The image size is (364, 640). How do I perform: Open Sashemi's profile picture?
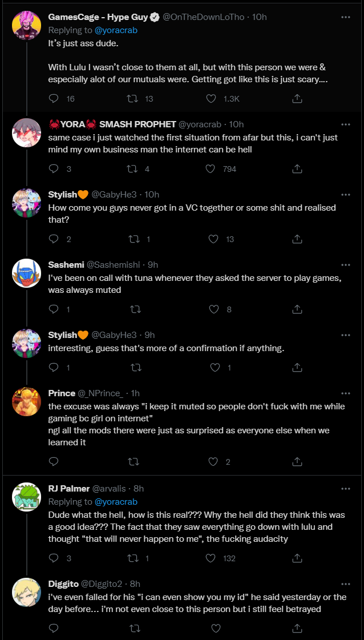26,273
